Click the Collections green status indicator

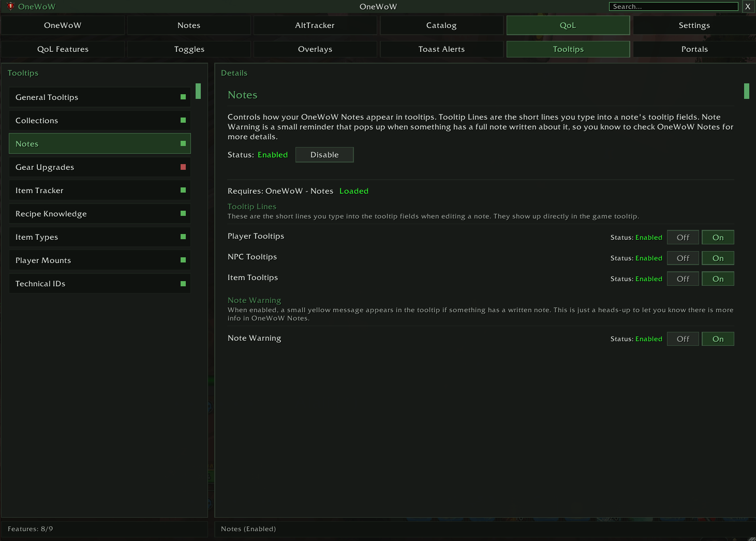point(183,120)
